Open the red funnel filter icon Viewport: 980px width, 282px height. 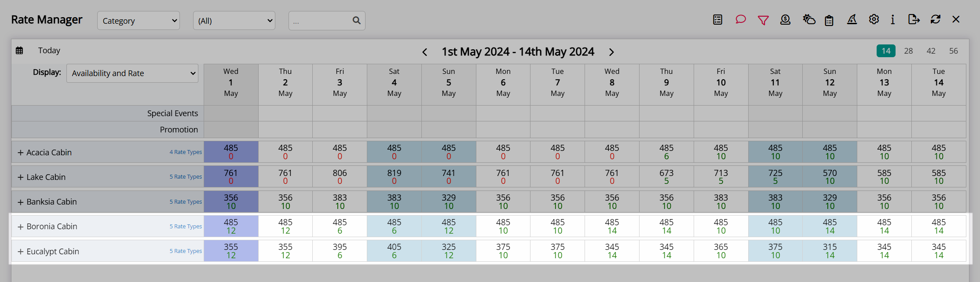[763, 20]
